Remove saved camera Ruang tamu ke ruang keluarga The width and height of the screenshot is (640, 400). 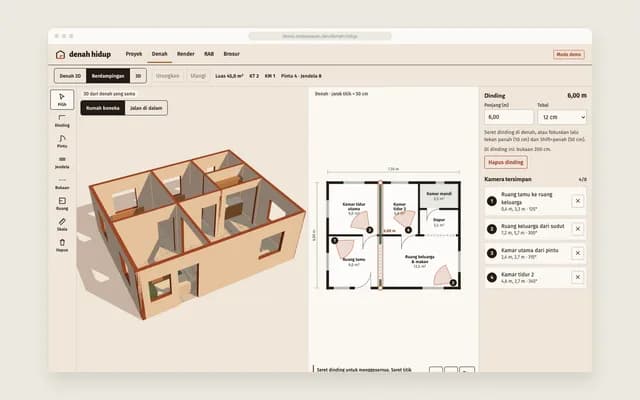(x=578, y=201)
